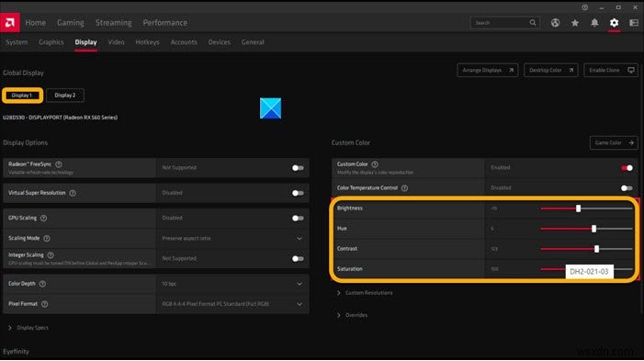Open Gaming tab
The height and width of the screenshot is (361, 644).
tap(71, 23)
